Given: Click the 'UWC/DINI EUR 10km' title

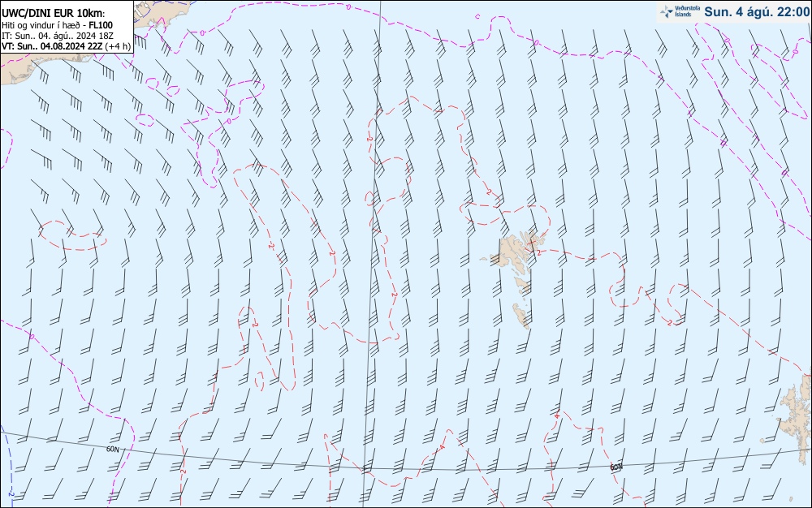Looking at the screenshot, I should tap(54, 14).
